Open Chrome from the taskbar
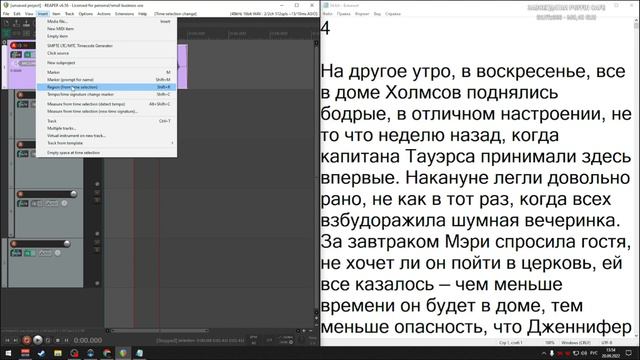Viewport: 640px width, 360px height. (x=107, y=353)
